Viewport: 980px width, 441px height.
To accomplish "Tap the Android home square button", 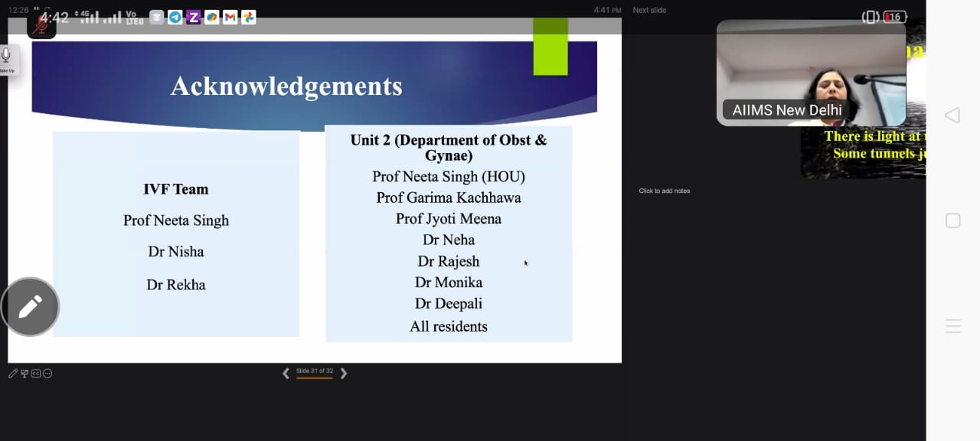I will (952, 220).
